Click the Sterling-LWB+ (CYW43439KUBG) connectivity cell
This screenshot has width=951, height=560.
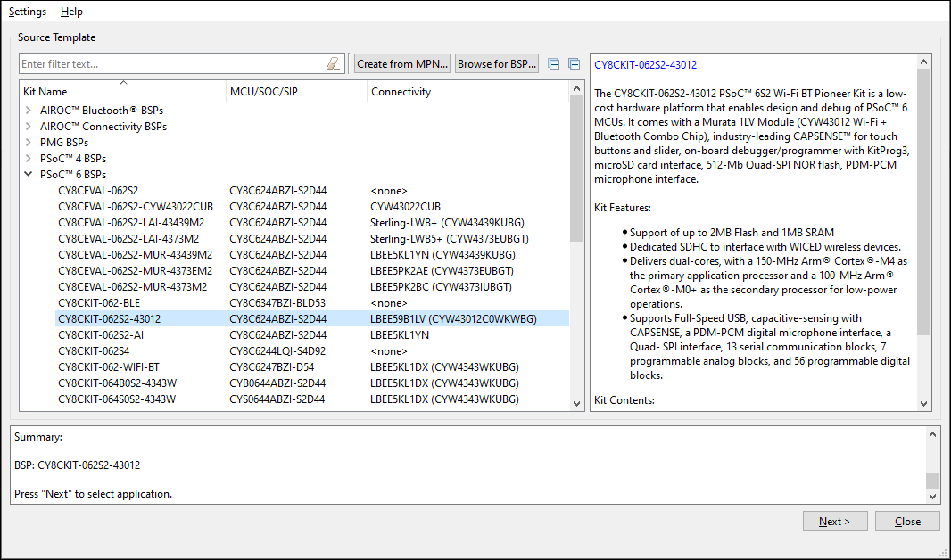click(448, 222)
